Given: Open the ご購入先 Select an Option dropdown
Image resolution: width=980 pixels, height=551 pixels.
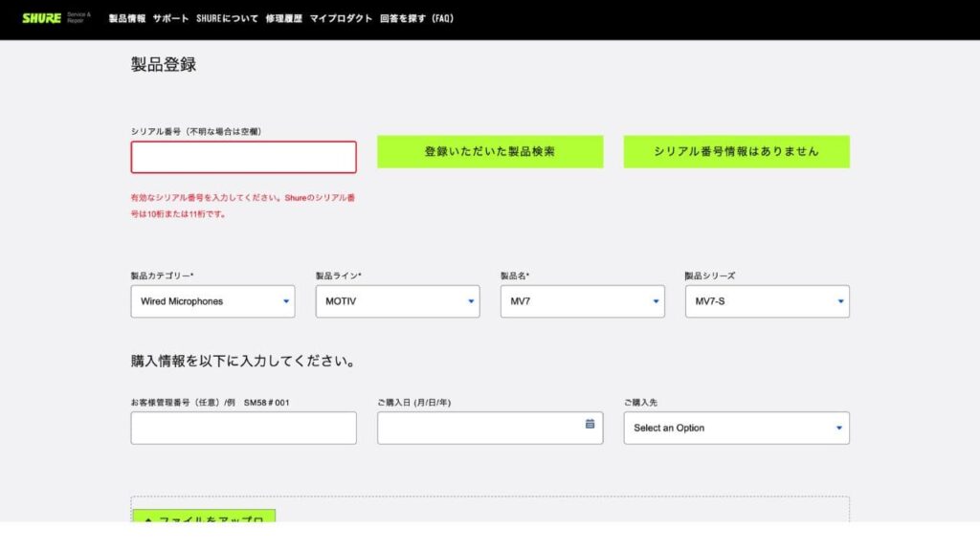Looking at the screenshot, I should [736, 428].
